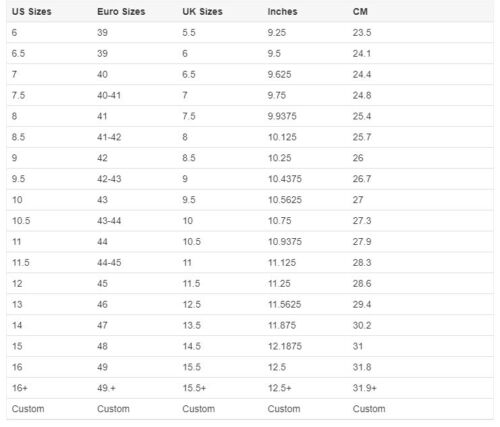Click the 9.9375 inches value
500x427 pixels.
[x=282, y=116]
